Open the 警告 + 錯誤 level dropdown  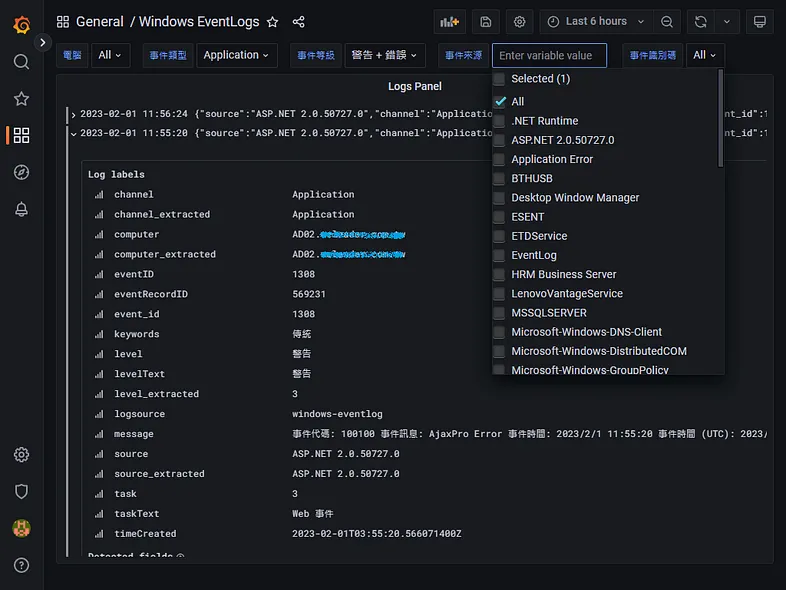pyautogui.click(x=384, y=55)
